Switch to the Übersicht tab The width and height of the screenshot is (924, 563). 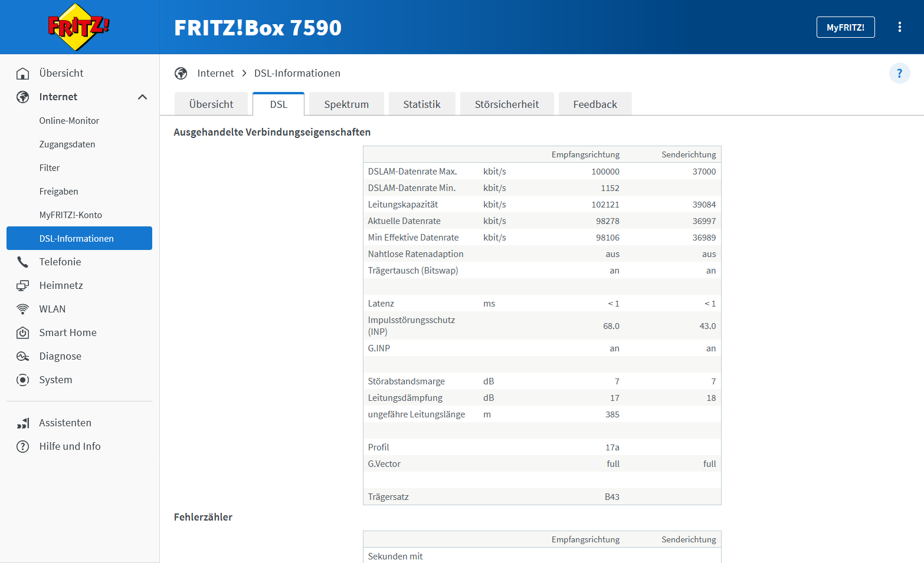(211, 104)
